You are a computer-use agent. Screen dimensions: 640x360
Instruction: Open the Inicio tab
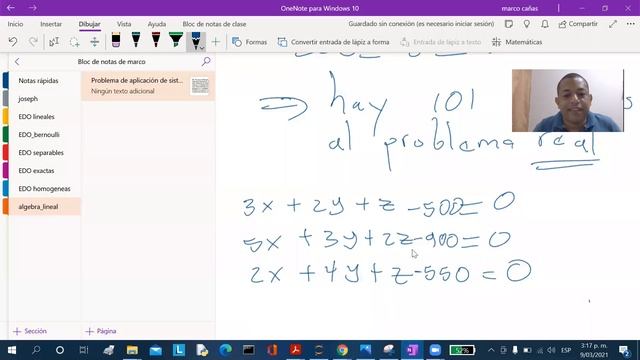(16, 24)
